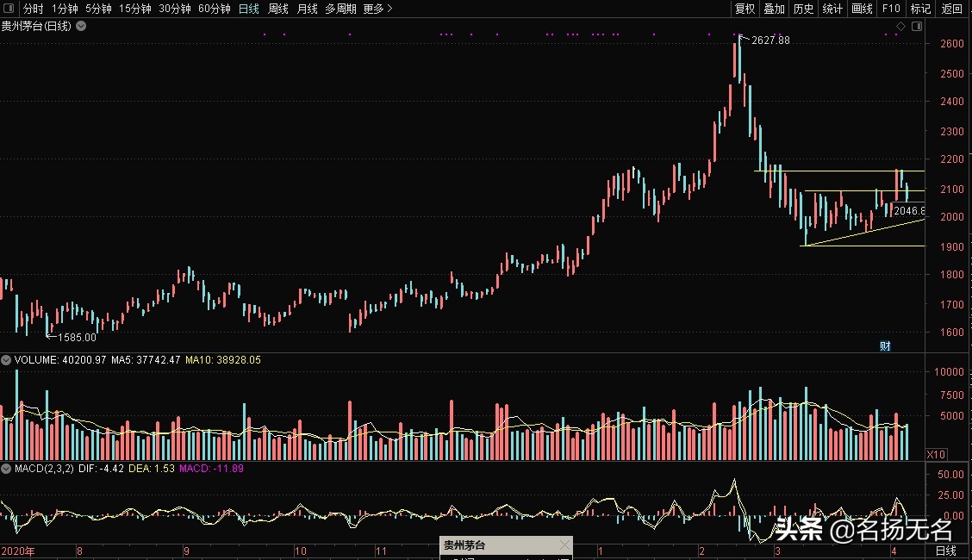Image resolution: width=972 pixels, height=560 pixels.
Task: Open dropdown next to 贵州茅台(日线) title
Action: (x=81, y=26)
